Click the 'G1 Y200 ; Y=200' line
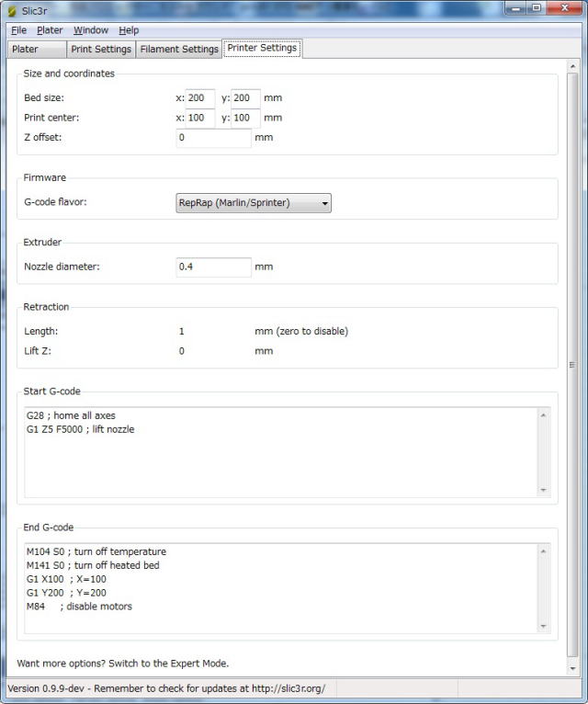The height and width of the screenshot is (704, 588). point(66,593)
